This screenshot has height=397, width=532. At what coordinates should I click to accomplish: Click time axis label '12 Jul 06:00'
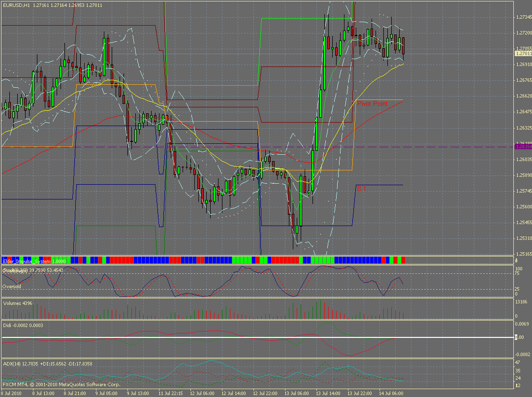coord(202,393)
